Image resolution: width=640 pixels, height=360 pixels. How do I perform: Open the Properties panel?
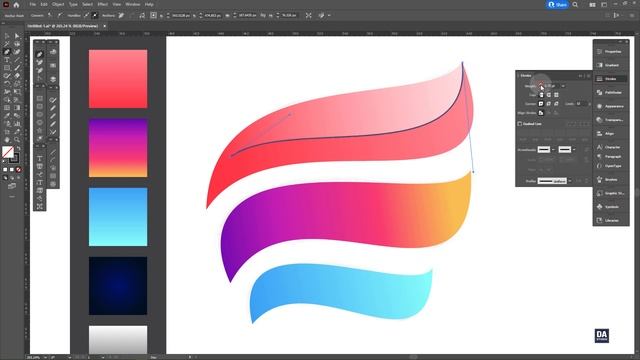611,51
